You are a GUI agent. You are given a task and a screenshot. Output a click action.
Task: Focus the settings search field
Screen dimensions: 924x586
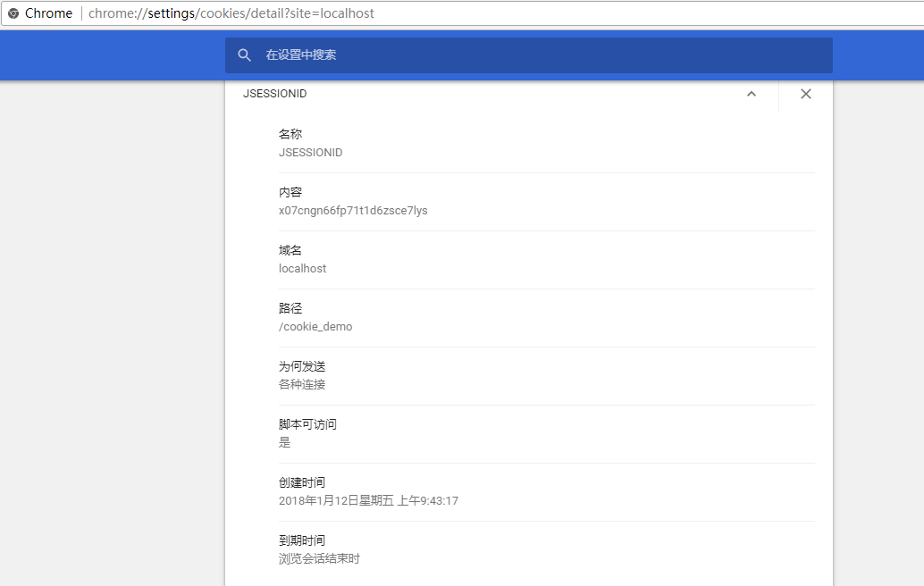pos(529,55)
